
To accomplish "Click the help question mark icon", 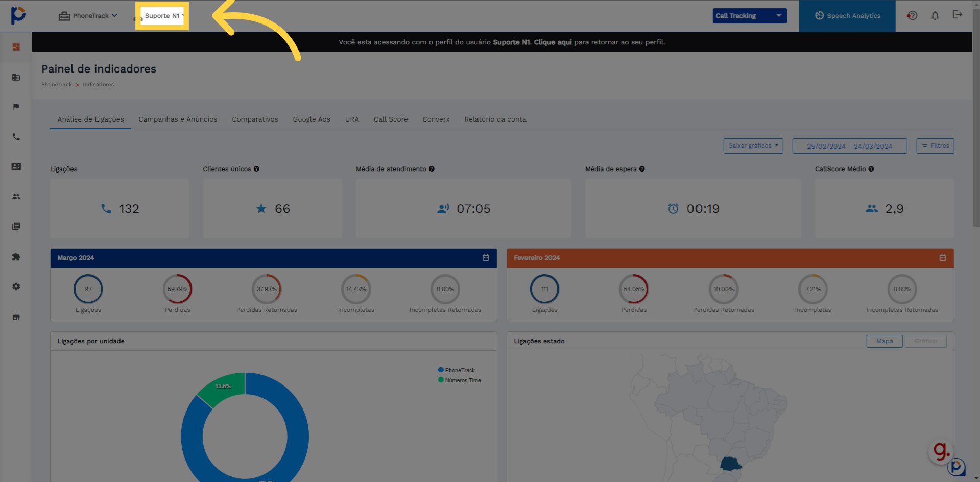I will coord(912,15).
